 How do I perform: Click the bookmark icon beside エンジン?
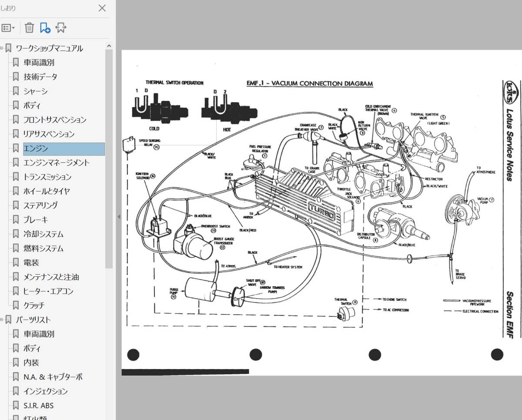[16, 148]
